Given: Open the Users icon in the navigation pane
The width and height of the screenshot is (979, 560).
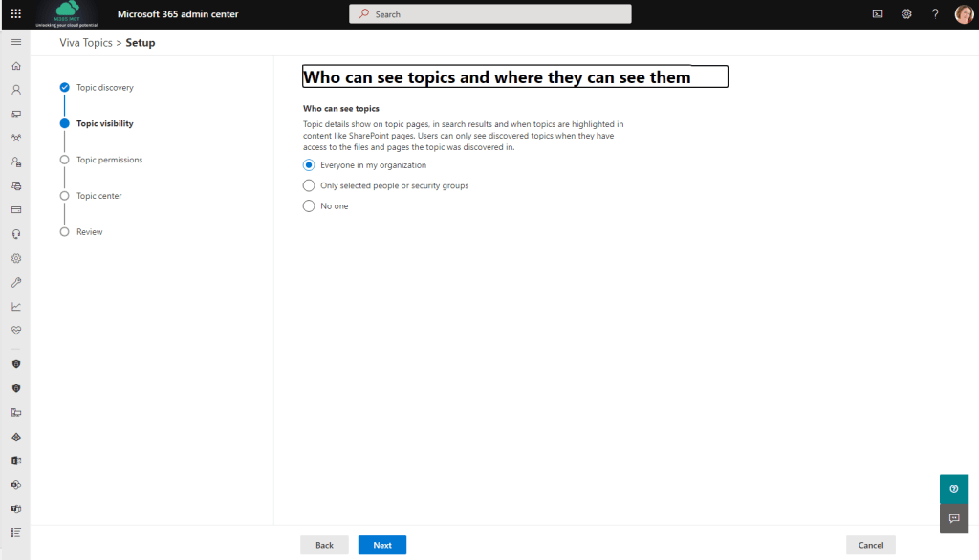Looking at the screenshot, I should click(x=15, y=90).
